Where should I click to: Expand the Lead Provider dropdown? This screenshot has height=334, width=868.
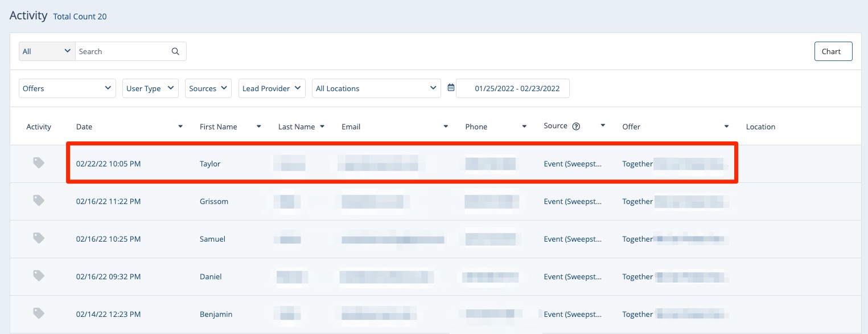coord(272,88)
